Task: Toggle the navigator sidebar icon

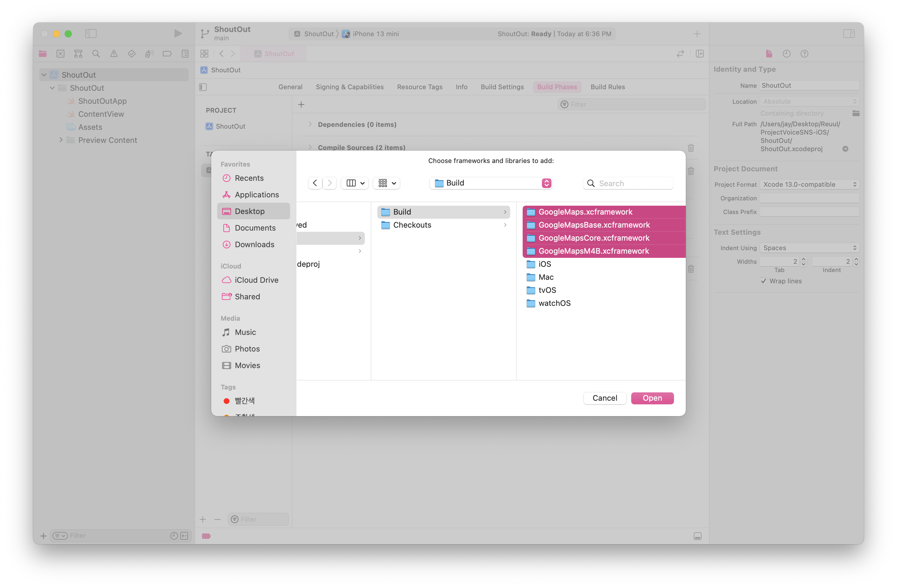Action: point(91,33)
